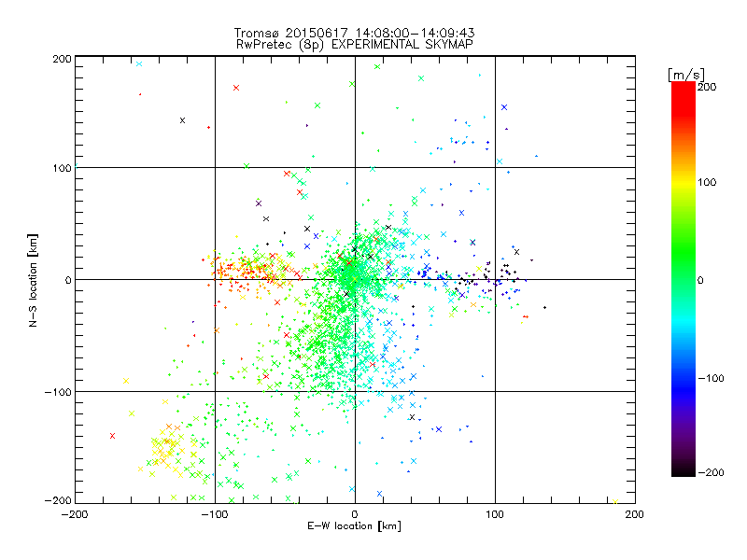Click the '[m/s]' colorbar unit label
This screenshot has height=560, width=747.
pyautogui.click(x=686, y=75)
